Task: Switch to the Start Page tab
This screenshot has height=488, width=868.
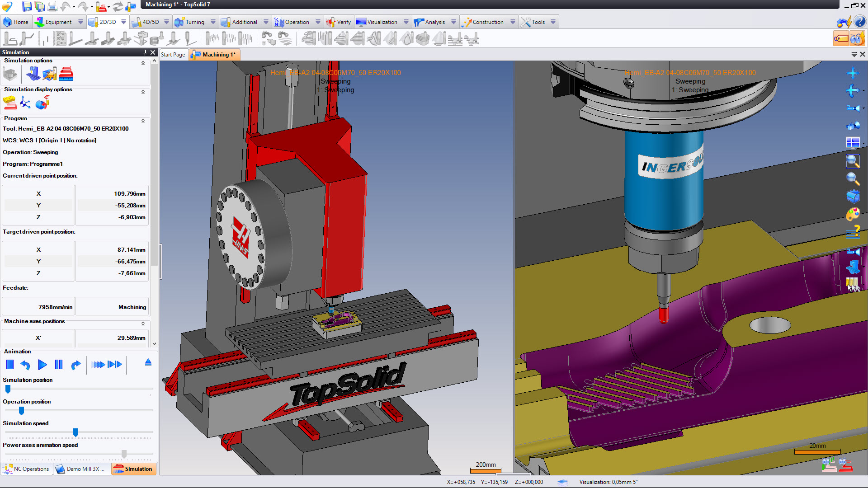Action: pos(173,55)
